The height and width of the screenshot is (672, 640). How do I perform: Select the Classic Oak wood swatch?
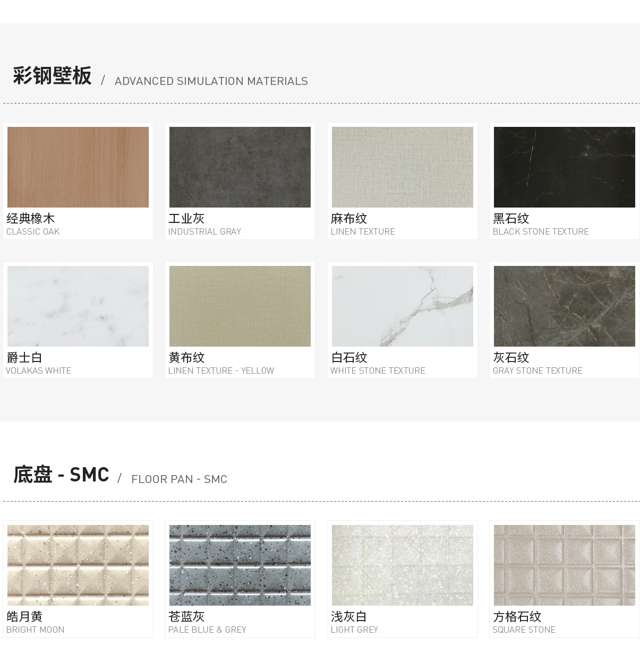[78, 167]
